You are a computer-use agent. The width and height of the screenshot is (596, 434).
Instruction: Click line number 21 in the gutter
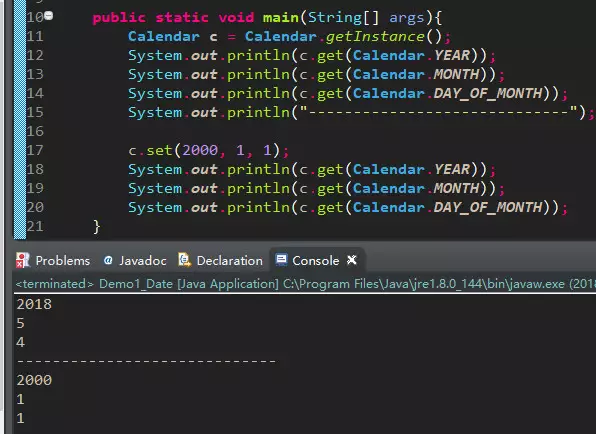click(35, 227)
